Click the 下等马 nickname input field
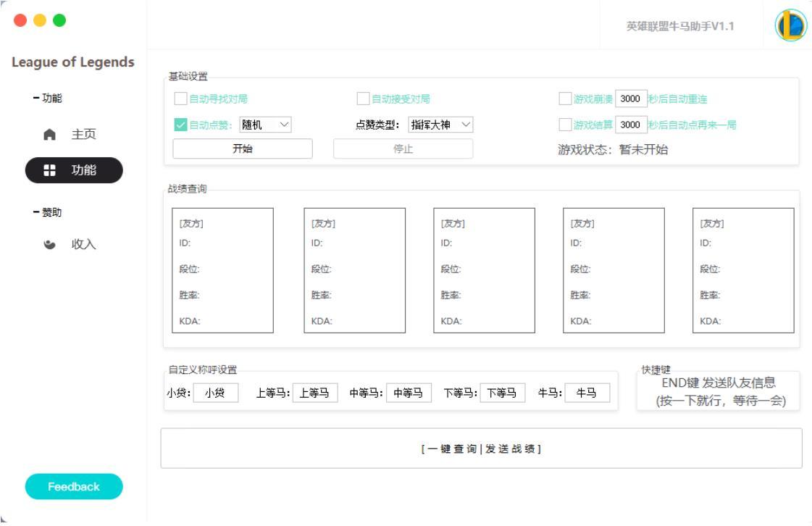 coord(502,393)
